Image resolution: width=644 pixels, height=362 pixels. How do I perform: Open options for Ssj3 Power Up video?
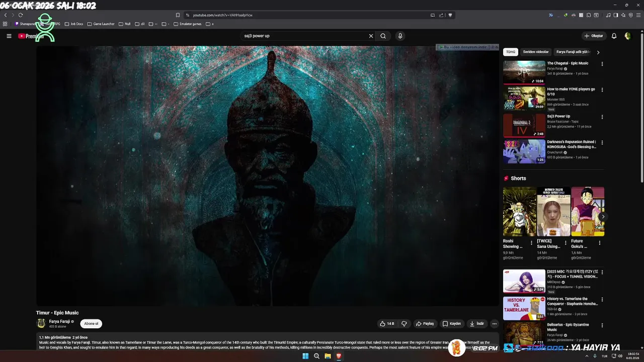[x=602, y=117]
